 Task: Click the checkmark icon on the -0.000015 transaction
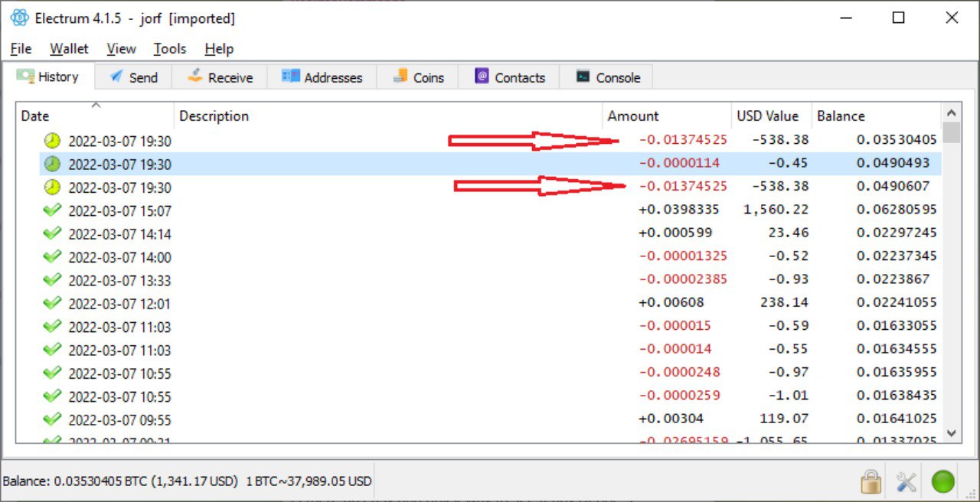click(x=52, y=326)
